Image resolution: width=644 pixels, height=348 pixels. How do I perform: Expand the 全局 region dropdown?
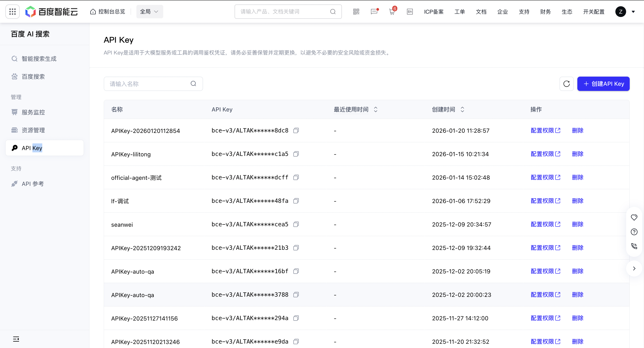click(x=150, y=11)
